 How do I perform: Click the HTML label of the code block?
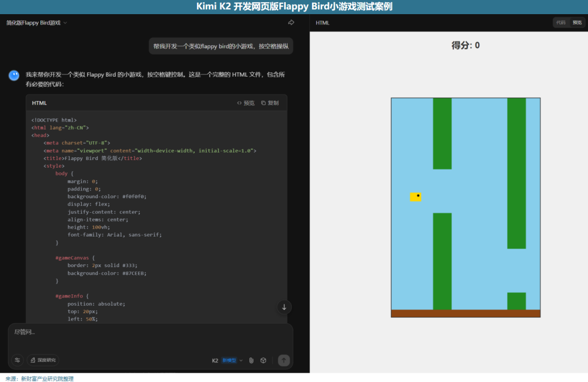(x=39, y=103)
